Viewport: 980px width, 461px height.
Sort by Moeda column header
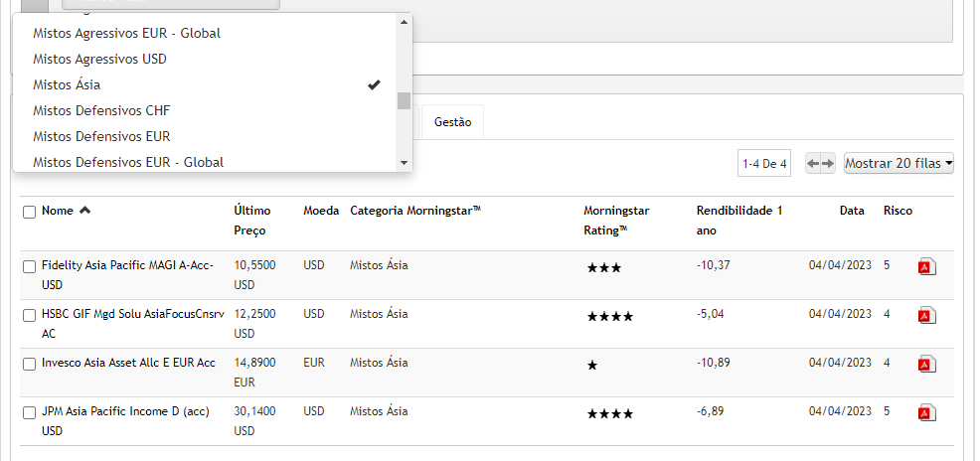[x=321, y=211]
